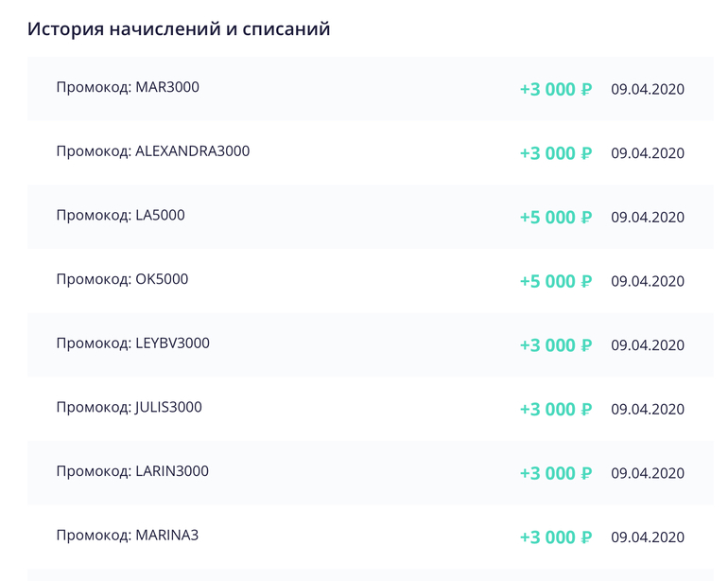Click the 09.04.2020 date in MARINA3 row
This screenshot has height=581, width=728.
click(x=648, y=537)
